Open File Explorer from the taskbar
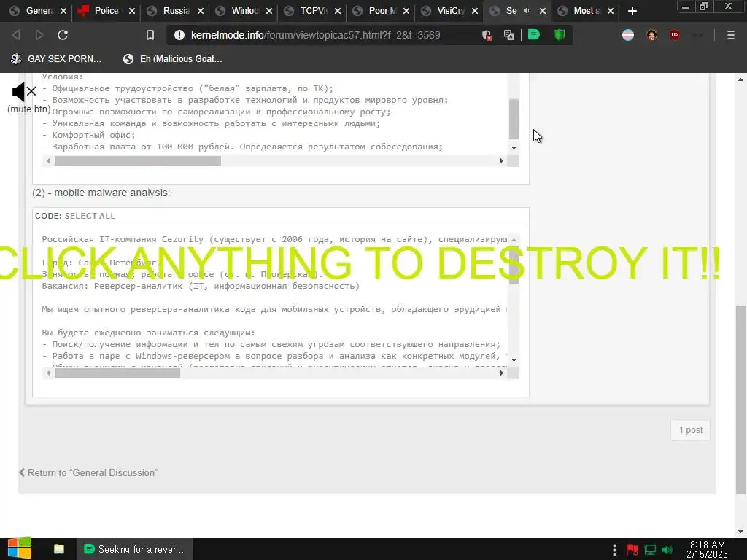747x560 pixels. click(59, 549)
